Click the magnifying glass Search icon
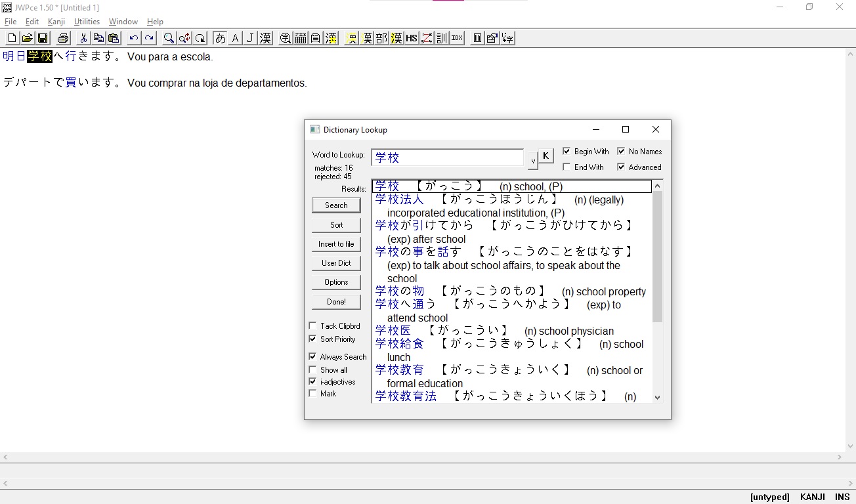 (169, 38)
